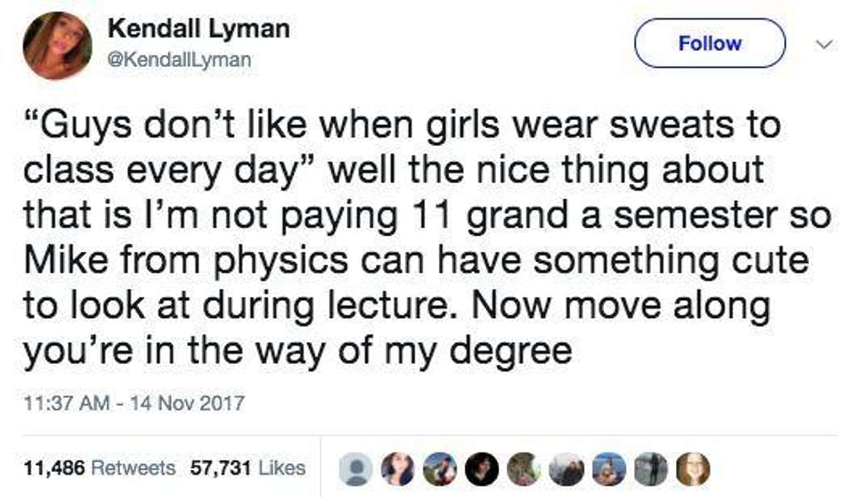Click the eighth liker avatar, gray standing figure
868x497 pixels.
click(651, 470)
